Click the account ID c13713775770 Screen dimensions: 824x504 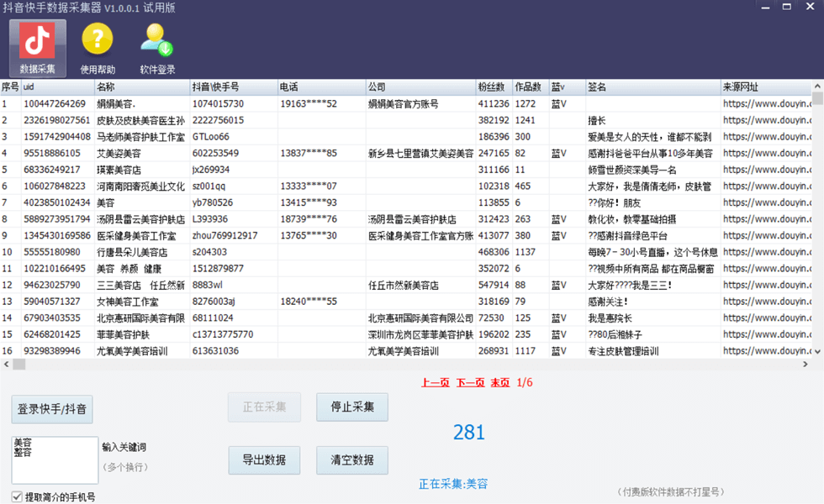(x=223, y=334)
